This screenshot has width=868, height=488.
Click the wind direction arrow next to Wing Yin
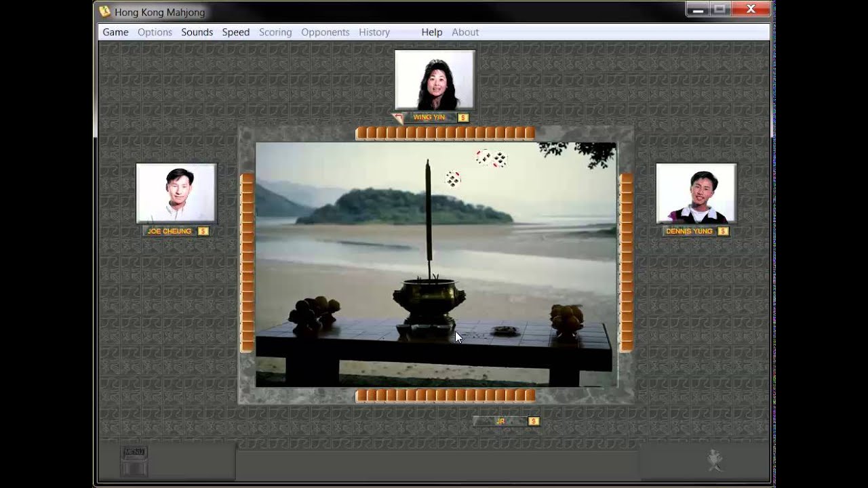pyautogui.click(x=398, y=118)
